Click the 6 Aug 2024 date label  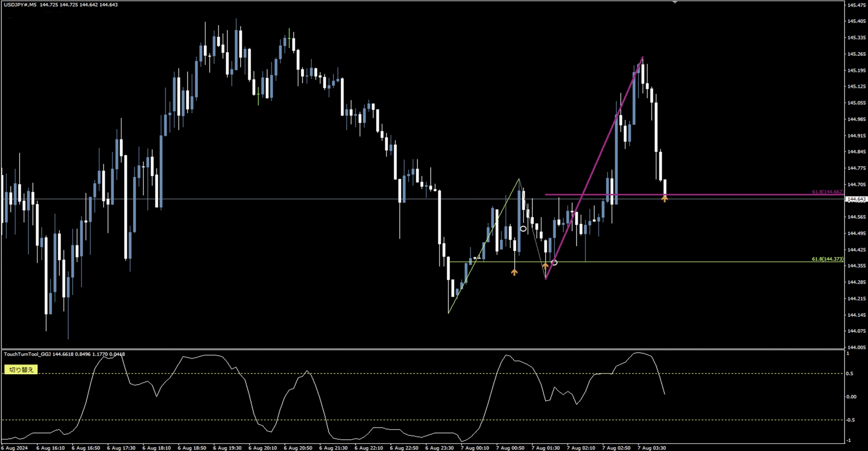pyautogui.click(x=14, y=448)
